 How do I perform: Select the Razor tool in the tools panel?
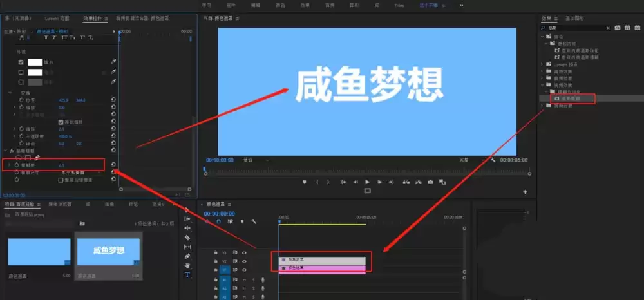[187, 237]
